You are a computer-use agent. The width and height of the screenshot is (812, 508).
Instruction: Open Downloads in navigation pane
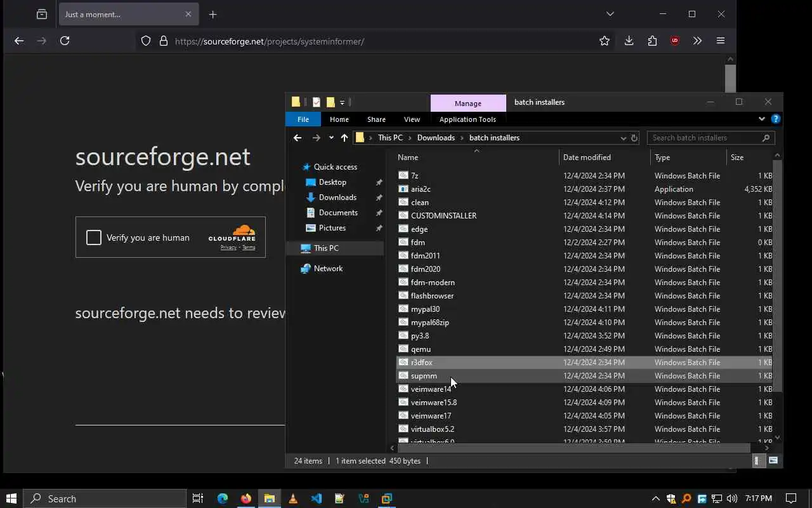click(337, 197)
